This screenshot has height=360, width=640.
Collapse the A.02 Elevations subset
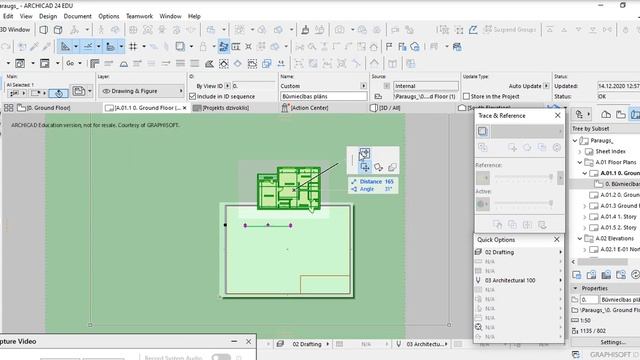[580, 238]
